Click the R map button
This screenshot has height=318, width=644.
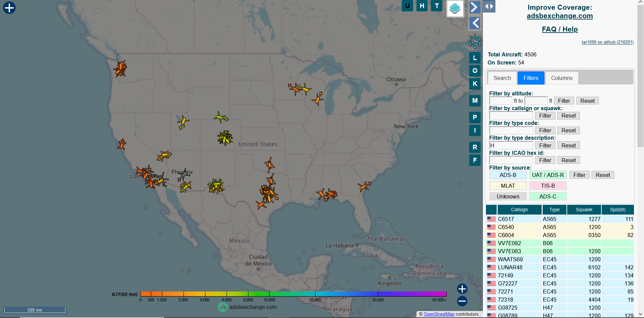click(x=475, y=147)
